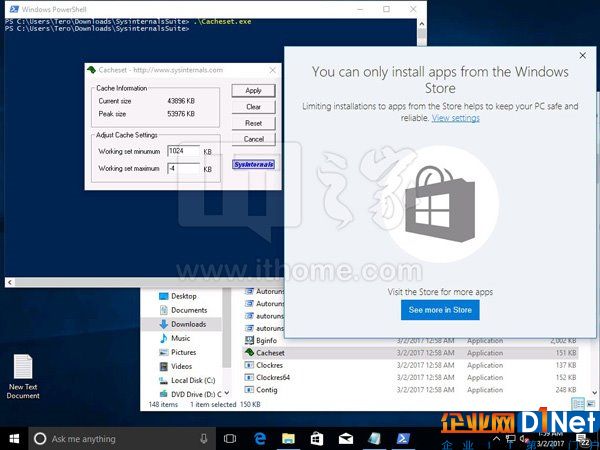The width and height of the screenshot is (600, 450).
Task: Maximize the Windows PowerShell window
Action: 386,9
